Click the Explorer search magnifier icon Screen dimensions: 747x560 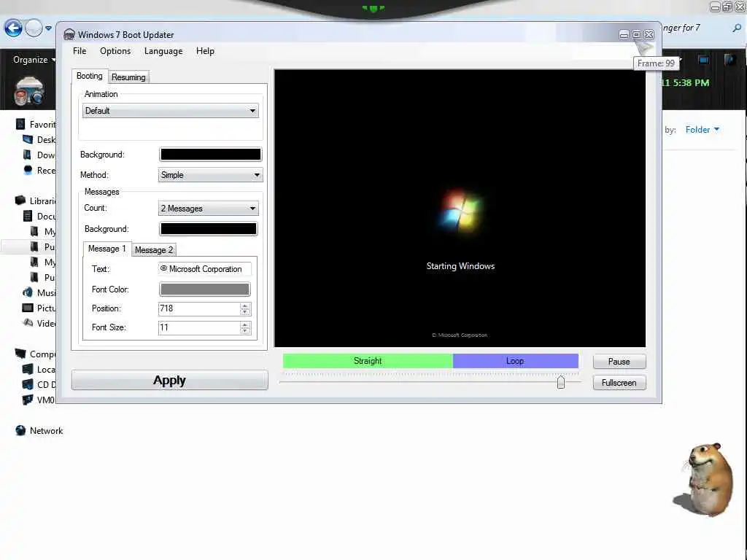pos(737,28)
